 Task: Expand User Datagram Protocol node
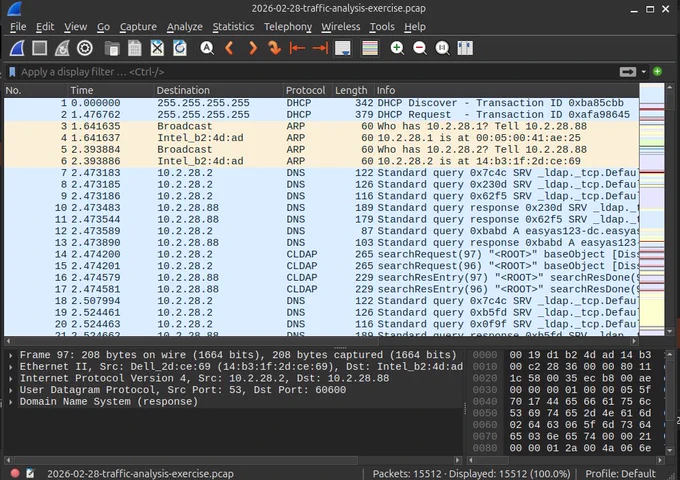(10, 390)
